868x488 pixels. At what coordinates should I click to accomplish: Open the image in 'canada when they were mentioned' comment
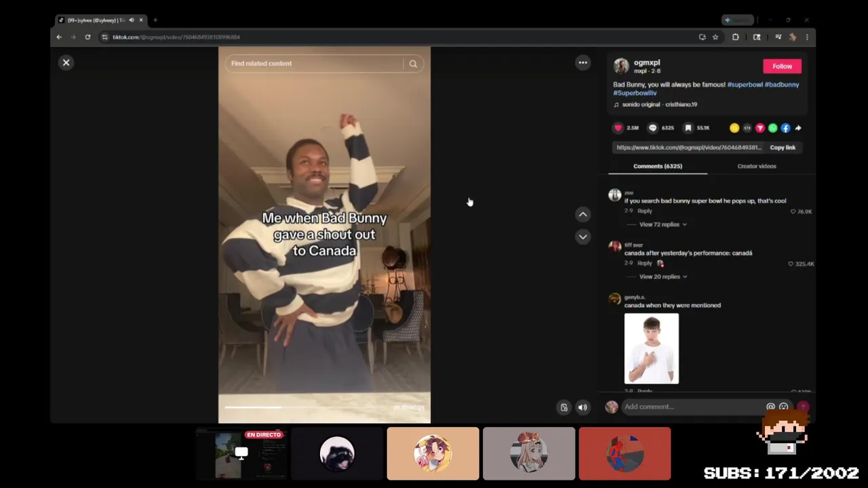tap(651, 348)
